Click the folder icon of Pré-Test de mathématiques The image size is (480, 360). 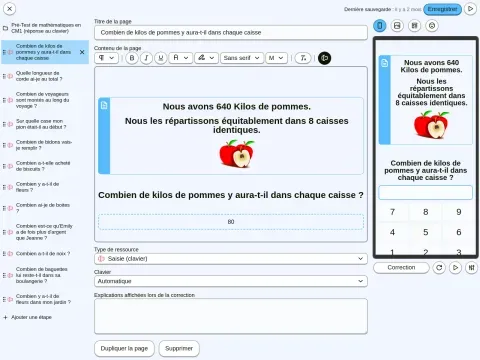5,28
